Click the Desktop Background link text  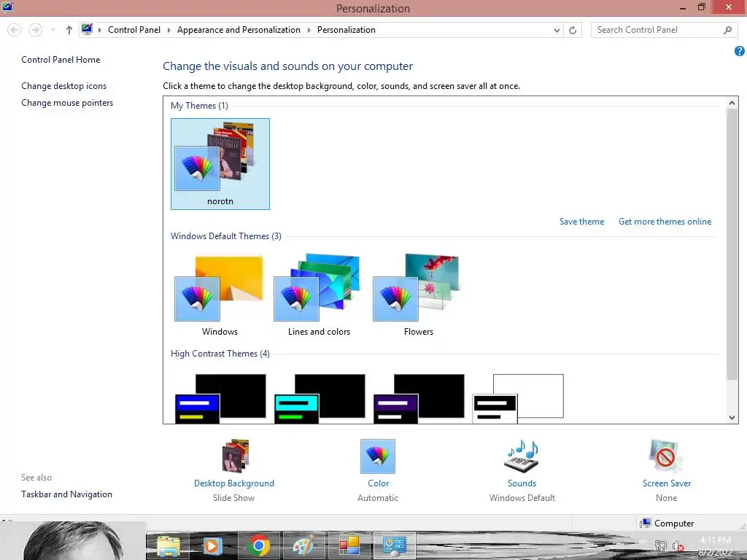[x=234, y=483]
